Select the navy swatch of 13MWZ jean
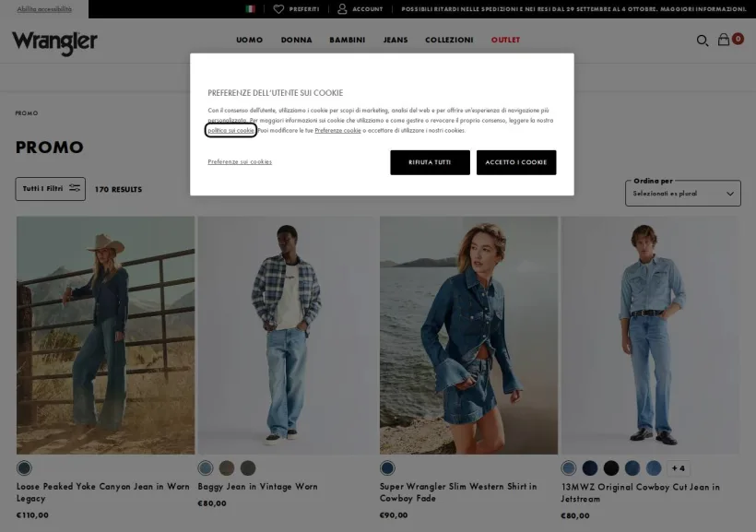Image resolution: width=756 pixels, height=532 pixels. (590, 467)
